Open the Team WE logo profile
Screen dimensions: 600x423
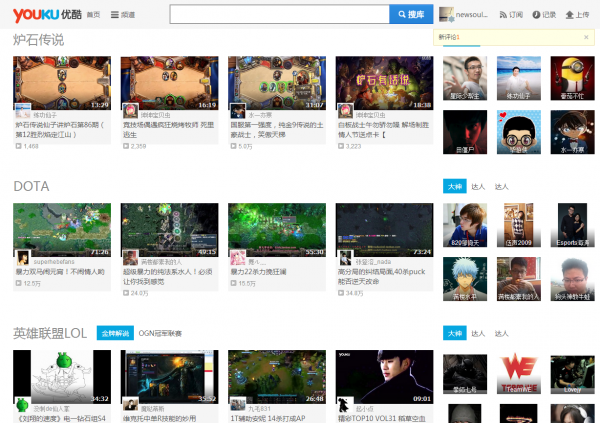(x=519, y=374)
